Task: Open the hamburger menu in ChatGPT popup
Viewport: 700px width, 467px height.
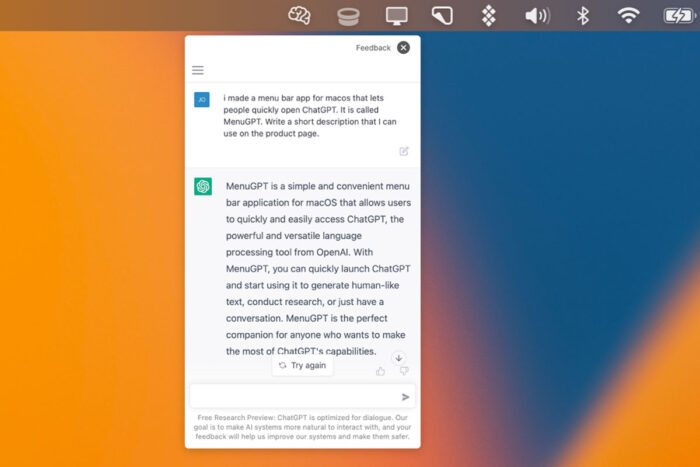Action: (198, 70)
